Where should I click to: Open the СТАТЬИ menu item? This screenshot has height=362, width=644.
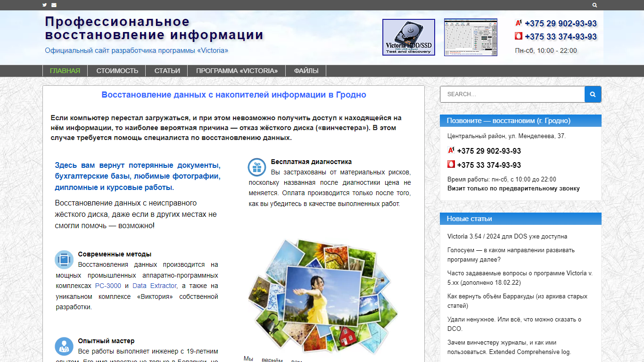(x=167, y=71)
